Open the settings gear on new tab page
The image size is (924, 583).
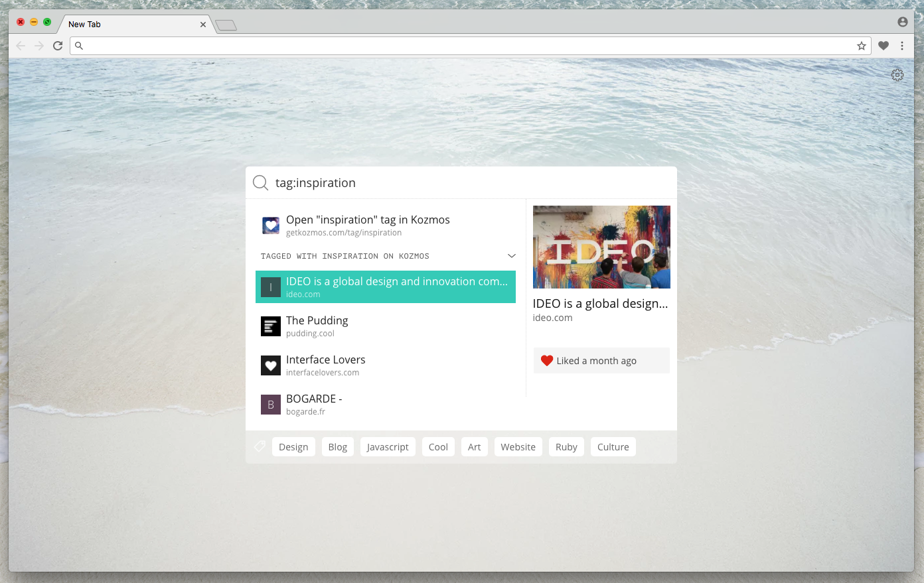coord(897,75)
